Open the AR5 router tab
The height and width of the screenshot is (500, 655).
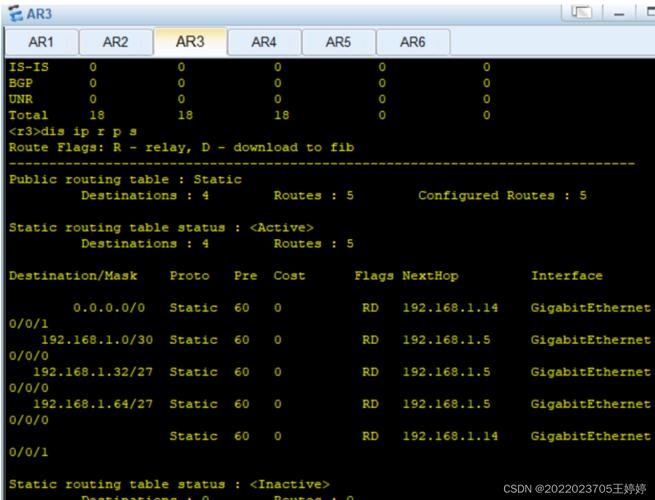pyautogui.click(x=338, y=42)
